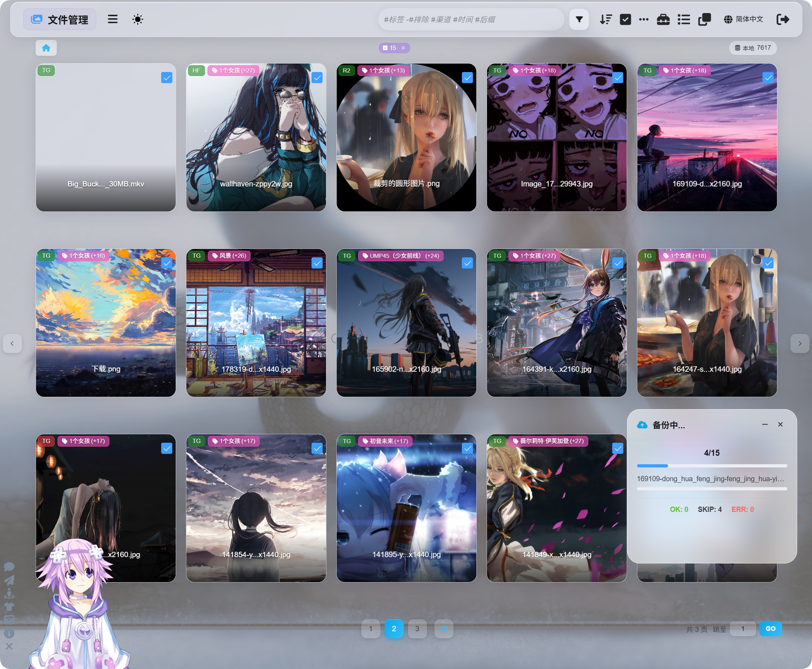Click 1个女孩 (+13) tag on R2 card
The width and height of the screenshot is (812, 669).
384,71
